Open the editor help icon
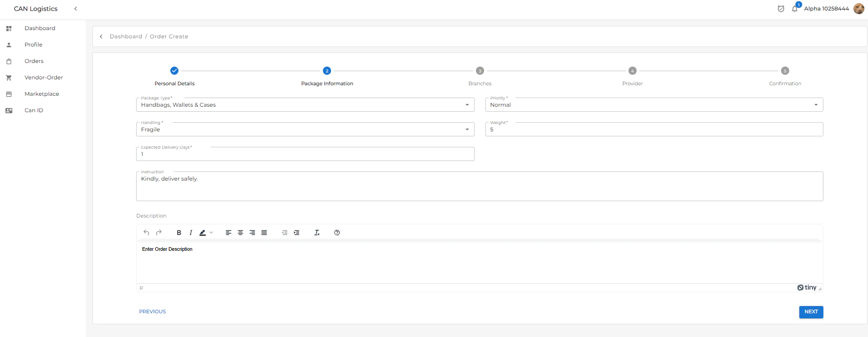This screenshot has height=337, width=868. point(337,233)
